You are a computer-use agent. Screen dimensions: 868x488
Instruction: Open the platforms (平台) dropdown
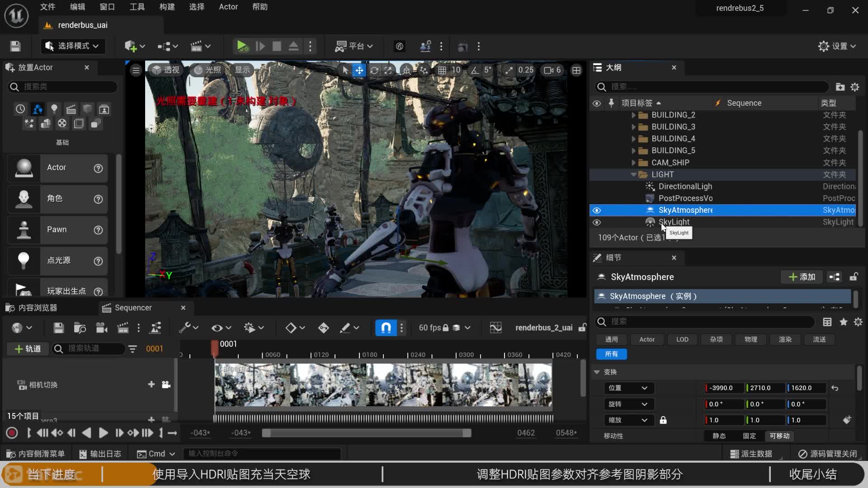[x=354, y=46]
